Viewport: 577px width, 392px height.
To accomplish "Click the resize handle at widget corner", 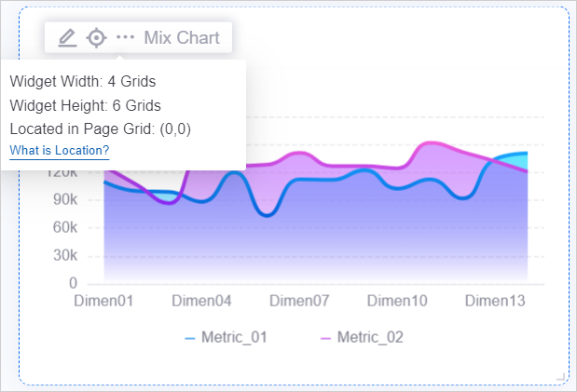I will pyautogui.click(x=560, y=376).
